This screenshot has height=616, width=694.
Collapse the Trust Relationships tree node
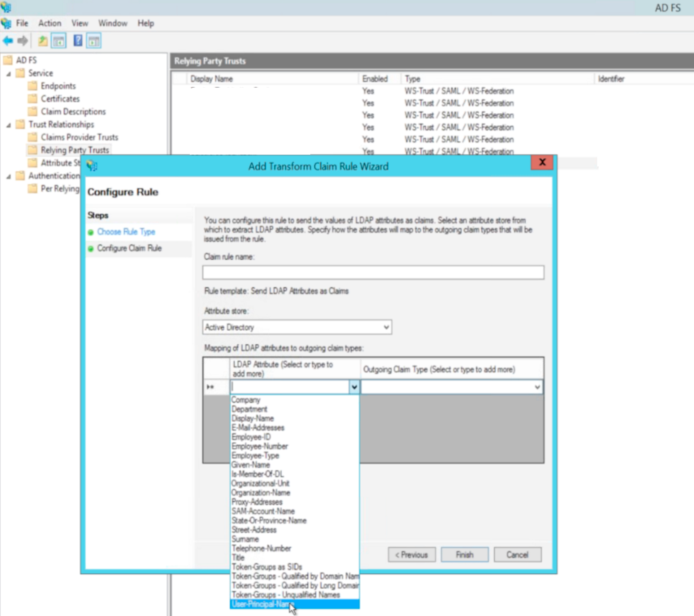coord(9,125)
